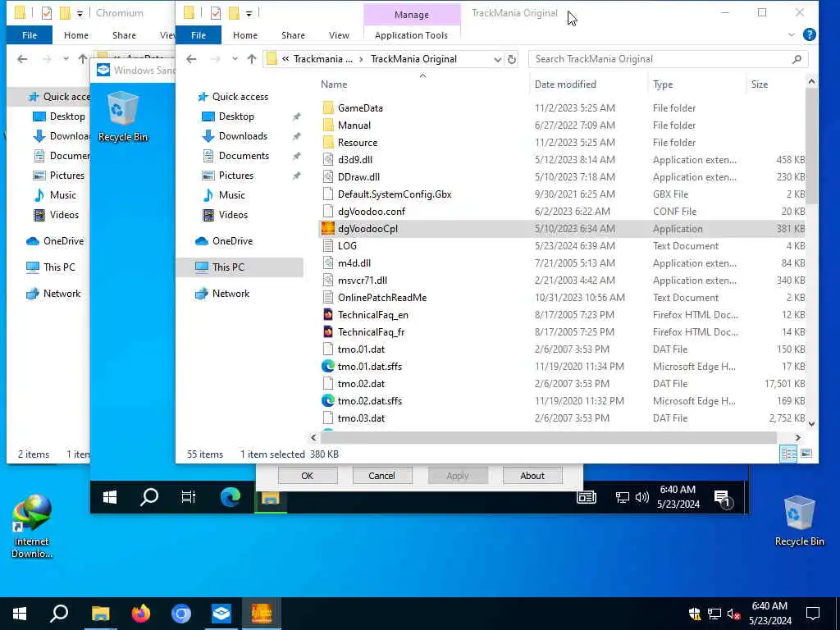The height and width of the screenshot is (630, 840).
Task: Open Quick Access Toolbar customize dropdown
Action: [x=249, y=13]
